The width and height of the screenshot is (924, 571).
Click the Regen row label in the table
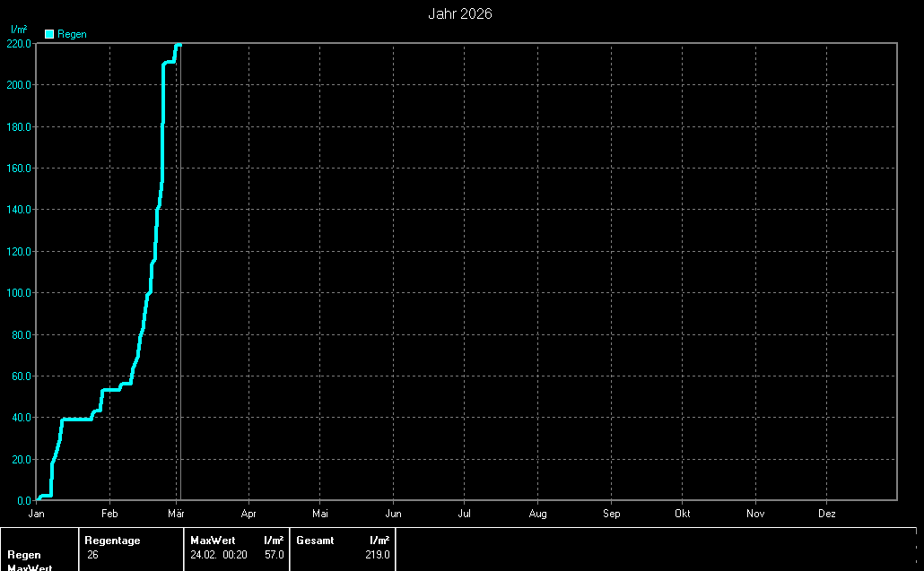[24, 555]
